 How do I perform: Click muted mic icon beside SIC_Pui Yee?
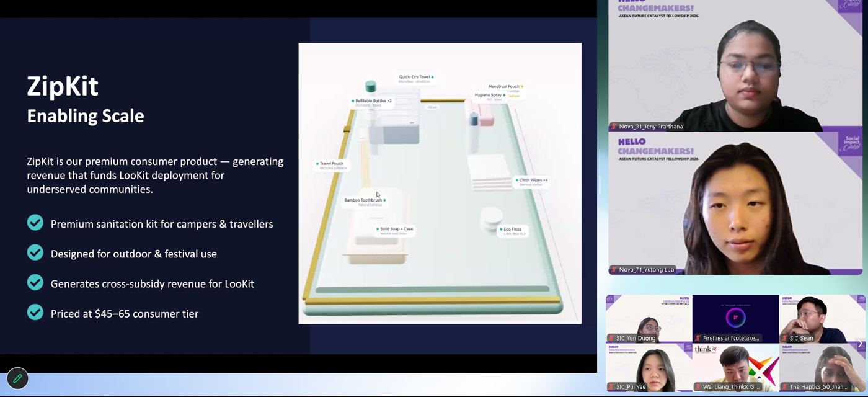tap(611, 387)
